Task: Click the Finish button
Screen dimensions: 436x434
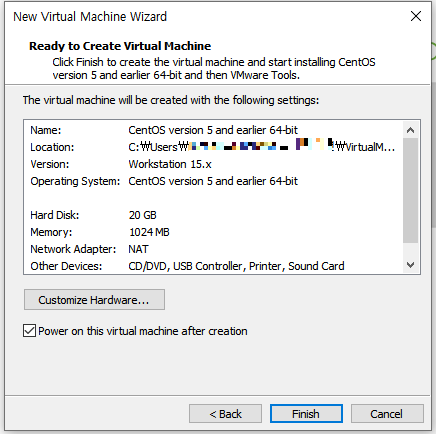Action: pyautogui.click(x=306, y=414)
